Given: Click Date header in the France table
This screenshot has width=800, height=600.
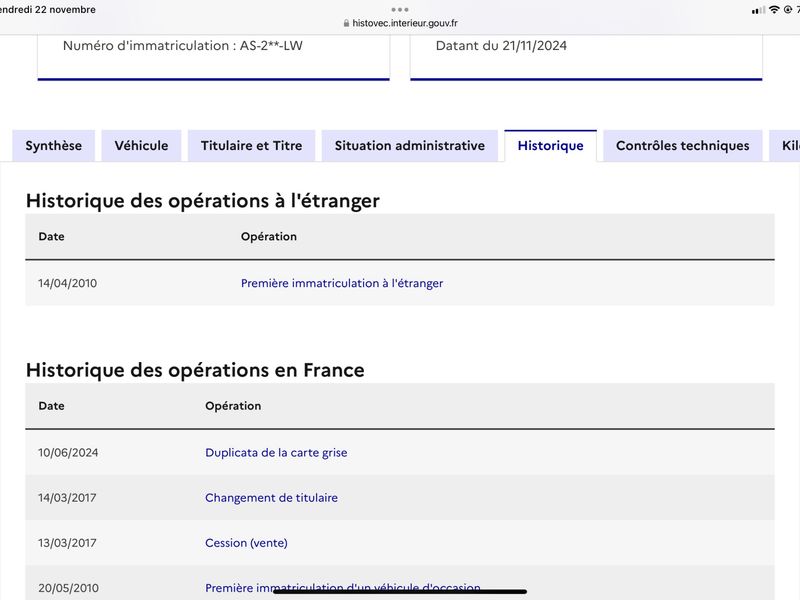Looking at the screenshot, I should (52, 406).
